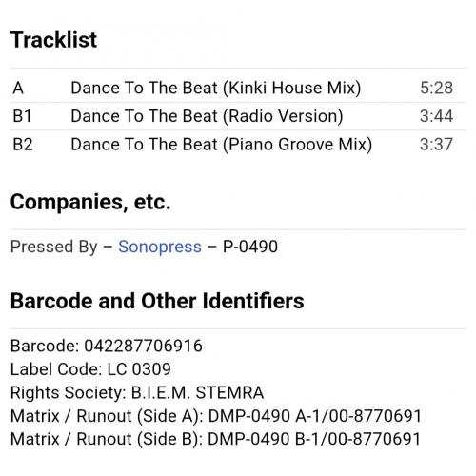Click the Side B matrix runout text
Image resolution: width=476 pixels, height=476 pixels.
[215, 439]
